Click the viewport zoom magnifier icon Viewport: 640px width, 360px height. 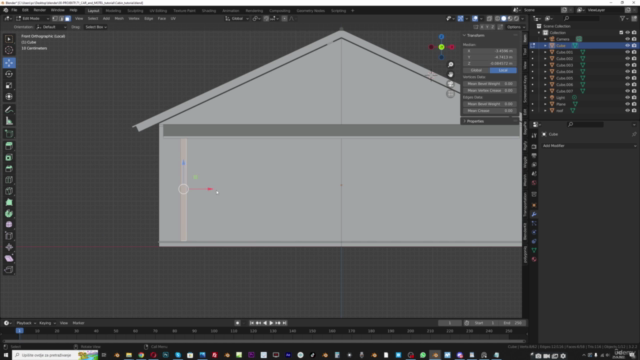(451, 65)
